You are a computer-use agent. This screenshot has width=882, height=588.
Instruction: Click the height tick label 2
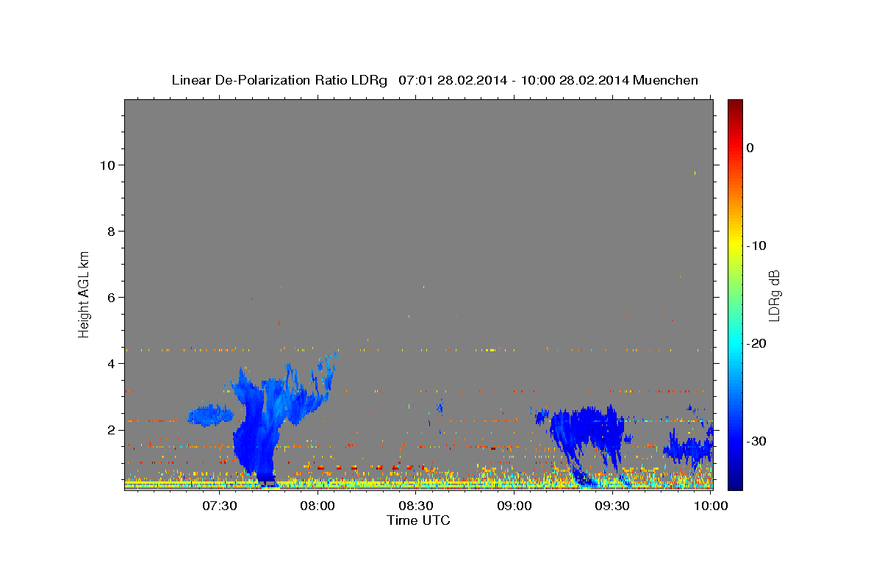(111, 429)
